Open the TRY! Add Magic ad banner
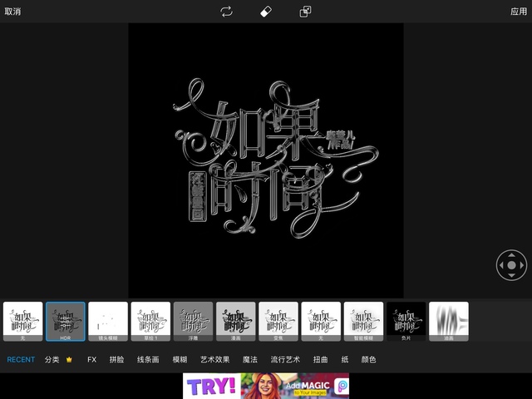 click(266, 386)
